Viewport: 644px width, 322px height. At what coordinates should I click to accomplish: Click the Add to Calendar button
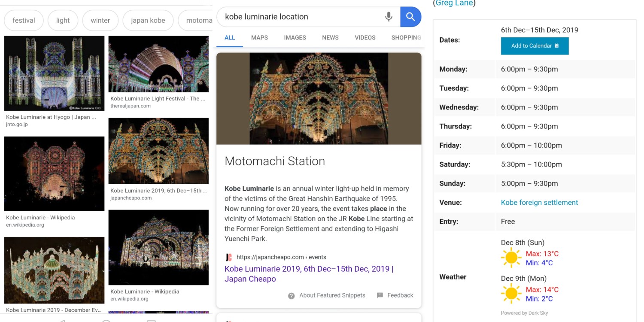535,46
